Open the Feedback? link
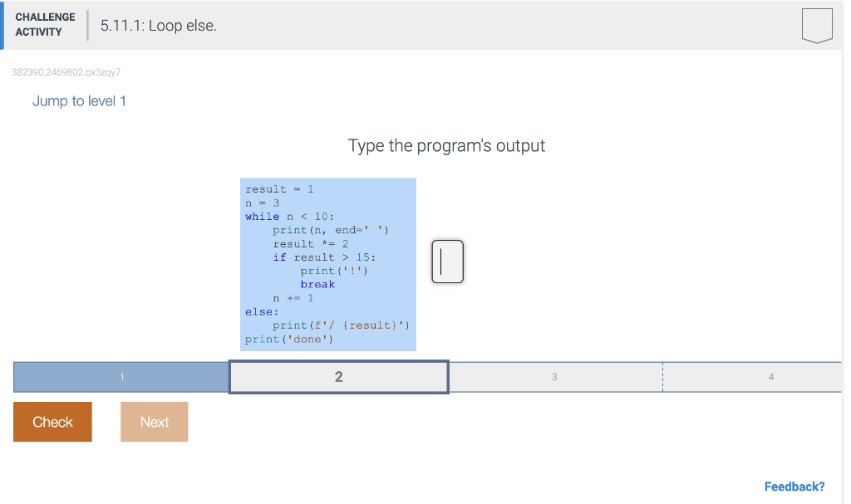 794,486
